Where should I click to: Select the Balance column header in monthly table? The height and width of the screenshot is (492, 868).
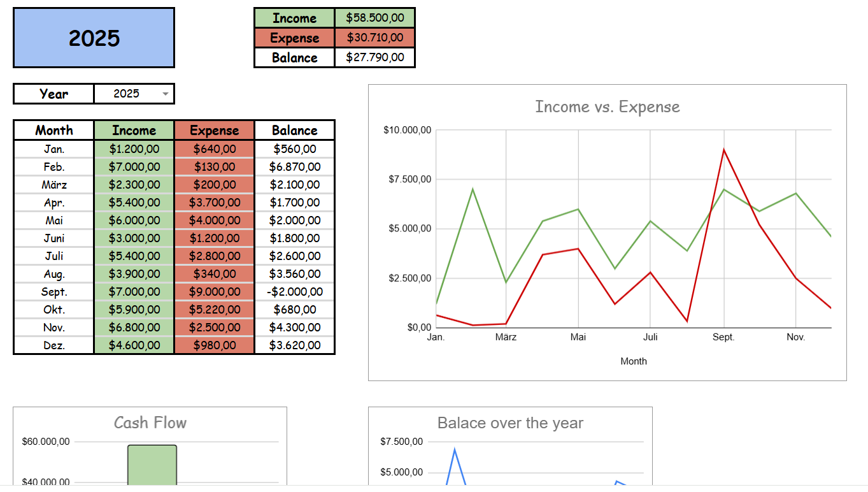[x=294, y=130]
